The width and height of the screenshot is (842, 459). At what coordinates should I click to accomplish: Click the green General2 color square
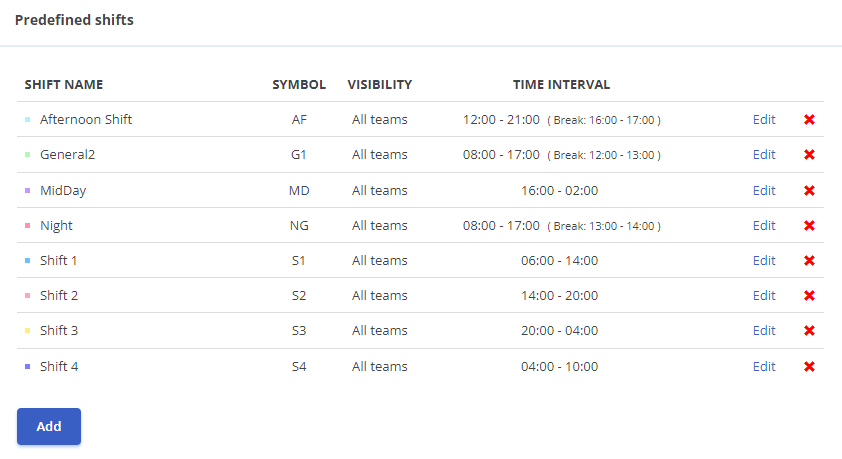pos(27,155)
